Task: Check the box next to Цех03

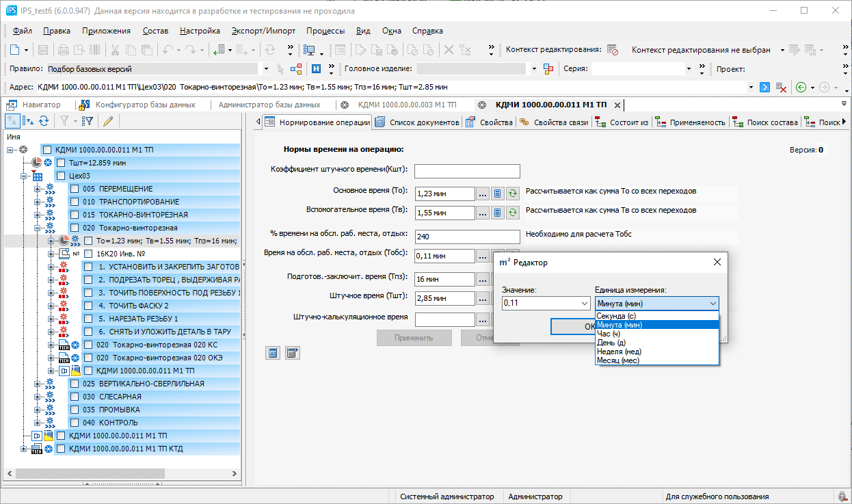Action: (x=60, y=176)
